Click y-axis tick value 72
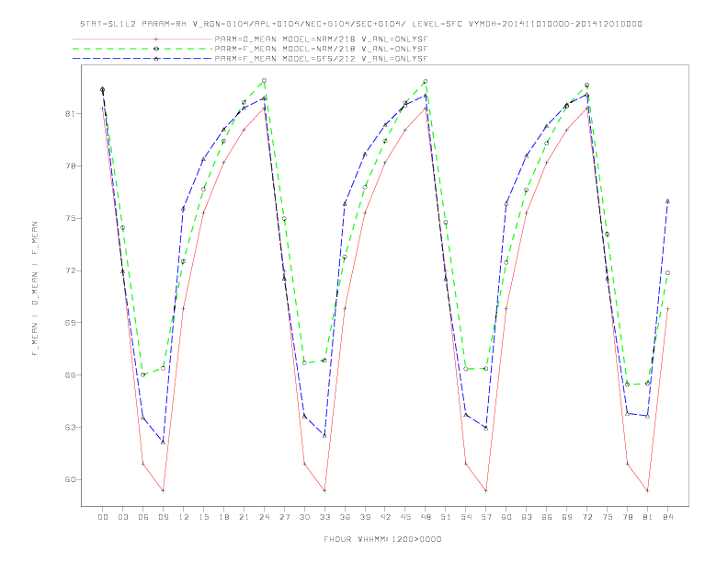The image size is (728, 563). point(70,270)
